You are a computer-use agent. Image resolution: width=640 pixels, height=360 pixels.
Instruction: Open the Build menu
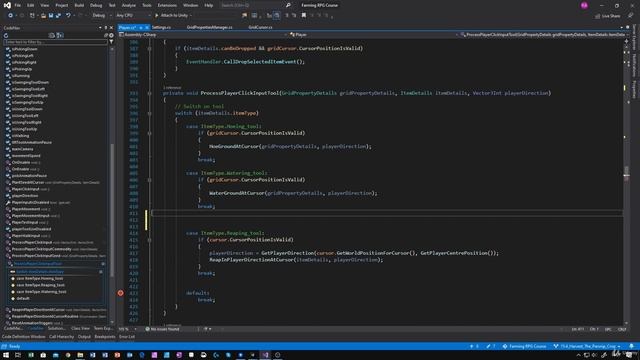pos(79,5)
